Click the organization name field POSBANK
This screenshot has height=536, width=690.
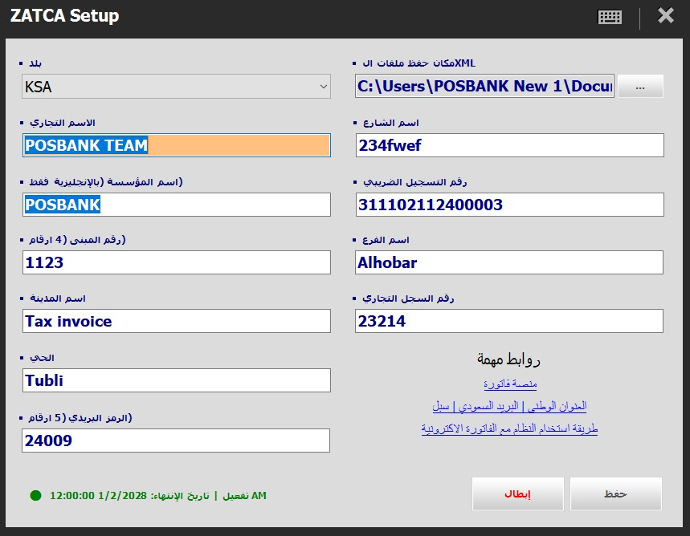(x=176, y=205)
